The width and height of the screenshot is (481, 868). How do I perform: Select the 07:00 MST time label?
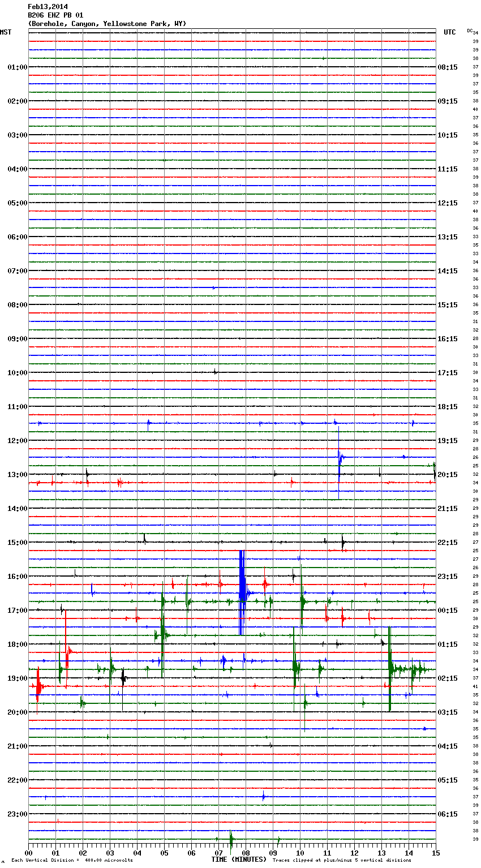tap(17, 271)
